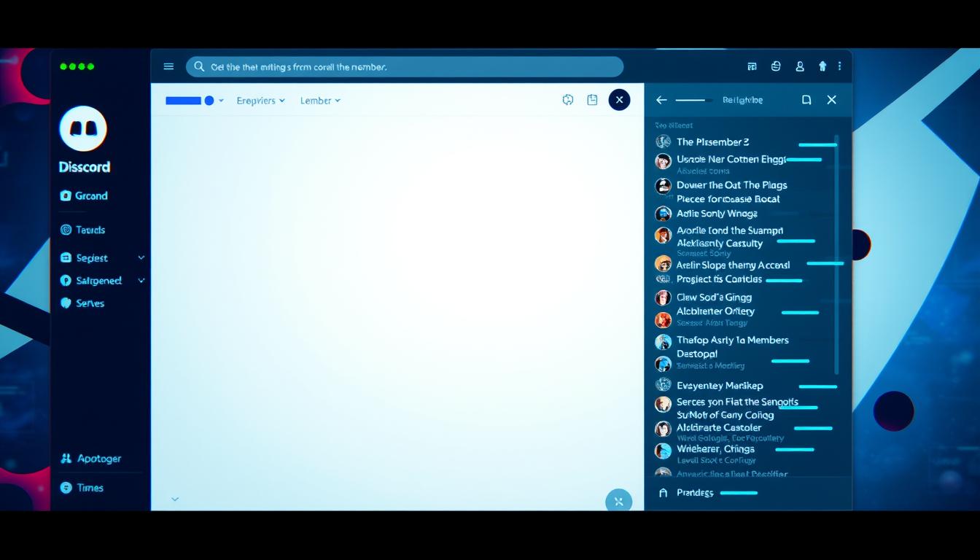Open the Erepriers dropdown
The image size is (980, 560).
(x=260, y=101)
